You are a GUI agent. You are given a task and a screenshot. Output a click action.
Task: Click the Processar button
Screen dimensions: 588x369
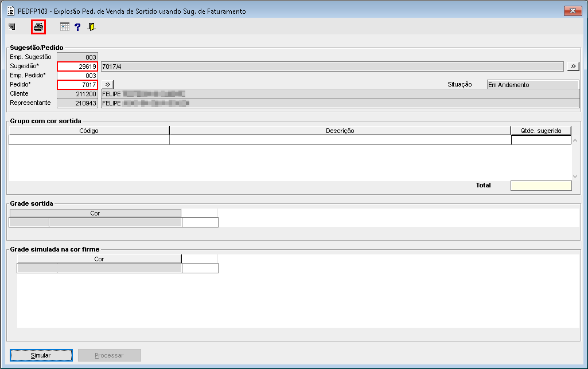coord(109,355)
